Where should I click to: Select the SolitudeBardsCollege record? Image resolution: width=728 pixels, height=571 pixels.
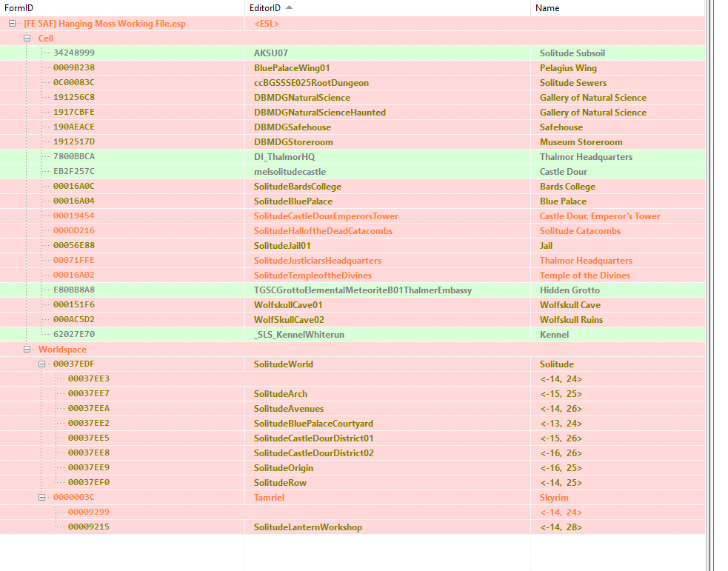[x=353, y=187]
